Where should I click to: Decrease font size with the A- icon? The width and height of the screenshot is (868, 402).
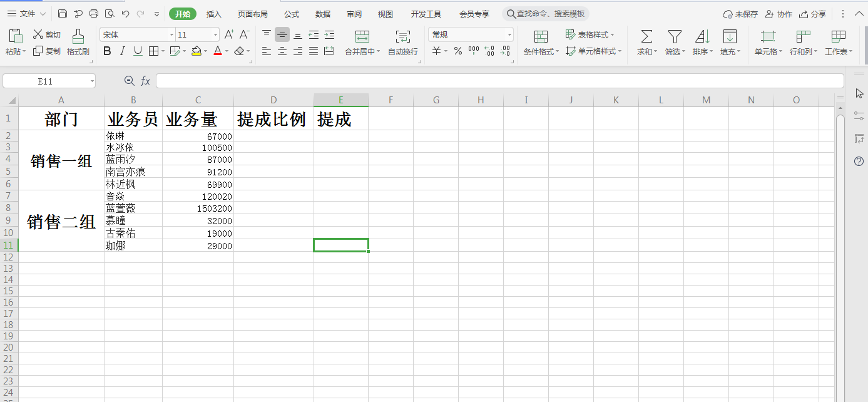pos(245,35)
